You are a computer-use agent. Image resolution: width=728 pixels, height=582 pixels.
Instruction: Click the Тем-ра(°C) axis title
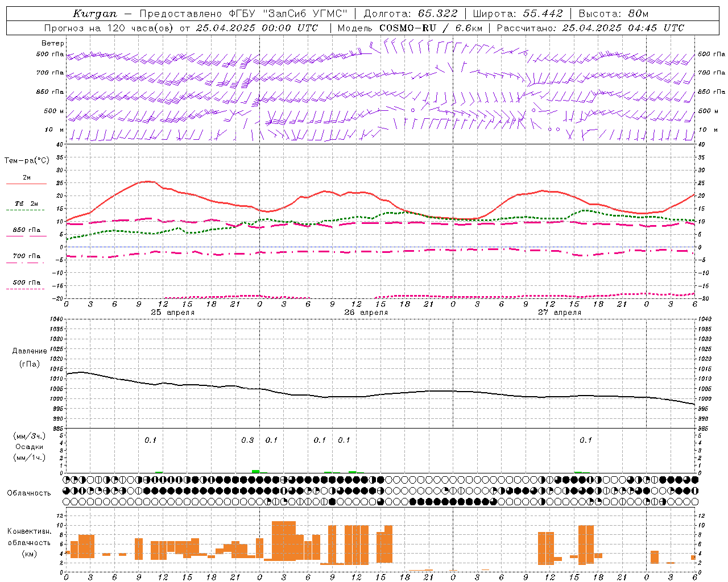(x=27, y=161)
